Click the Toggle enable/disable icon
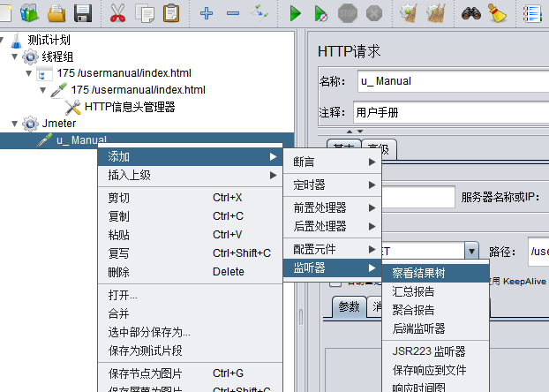The height and width of the screenshot is (392, 549). click(259, 12)
